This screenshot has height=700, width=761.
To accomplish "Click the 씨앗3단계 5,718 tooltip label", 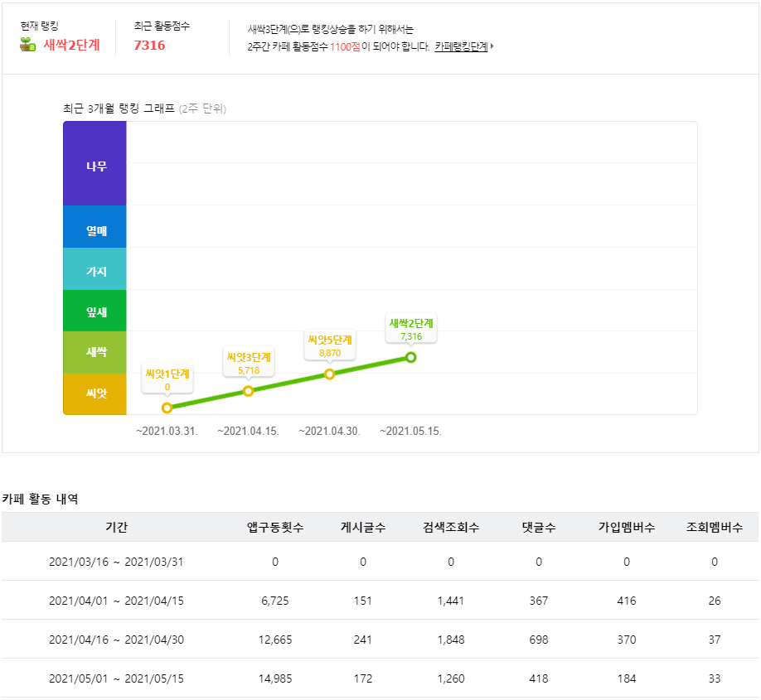I will (249, 363).
